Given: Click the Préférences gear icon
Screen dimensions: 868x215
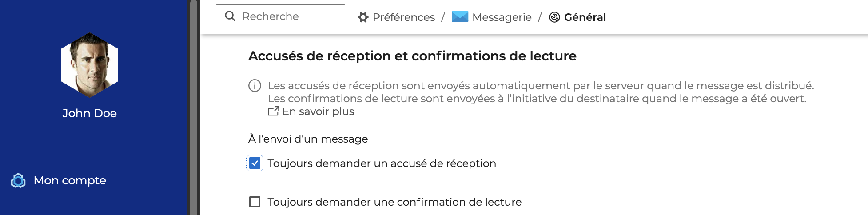Looking at the screenshot, I should pyautogui.click(x=363, y=17).
